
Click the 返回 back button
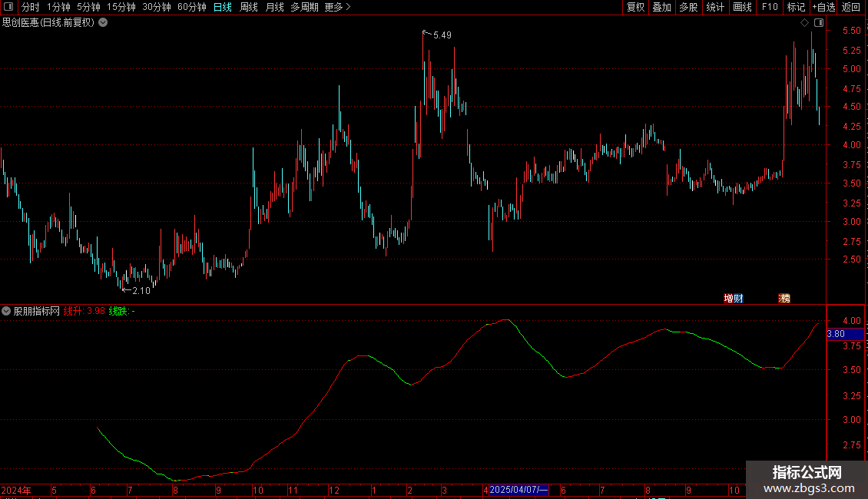851,7
